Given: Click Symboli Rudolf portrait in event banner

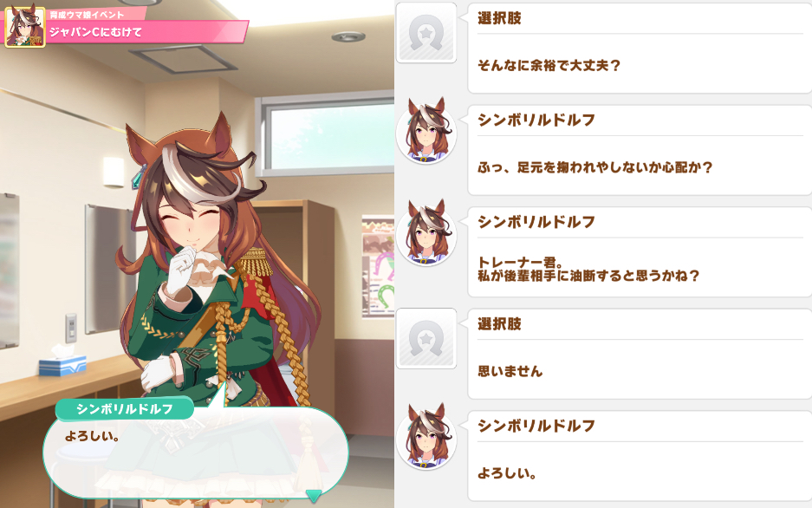Looking at the screenshot, I should coord(25,26).
